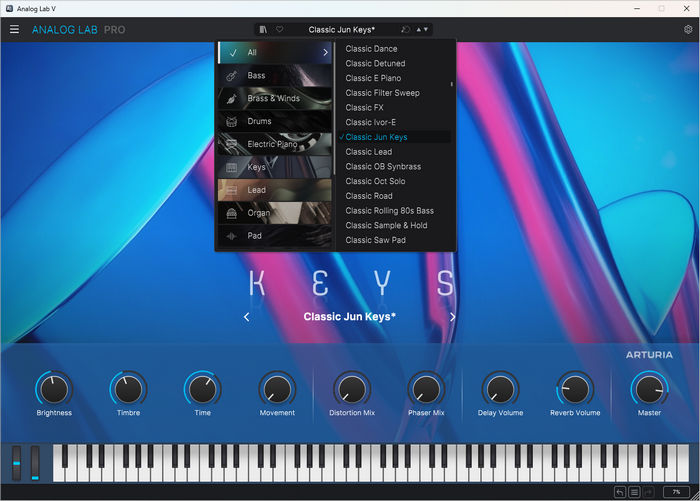Advance to next preset with right chevron
Screen dimensions: 700x501
[x=452, y=317]
